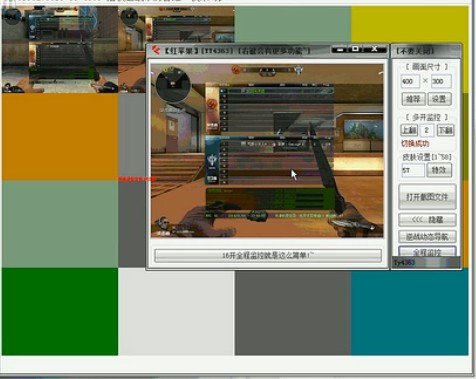The image size is (476, 379).
Task: Select the yellow tile in the top row
Action: [x=410, y=25]
